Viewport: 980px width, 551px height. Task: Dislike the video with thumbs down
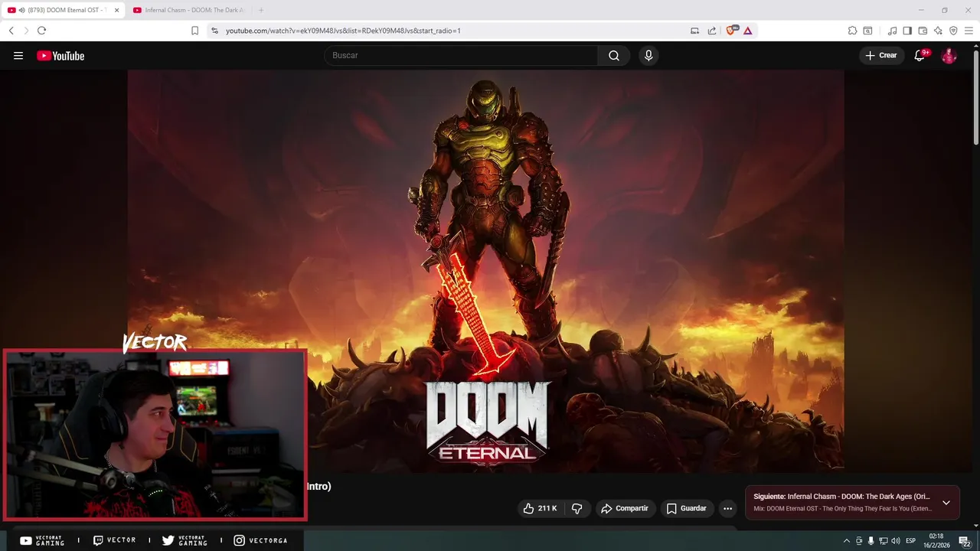[577, 508]
